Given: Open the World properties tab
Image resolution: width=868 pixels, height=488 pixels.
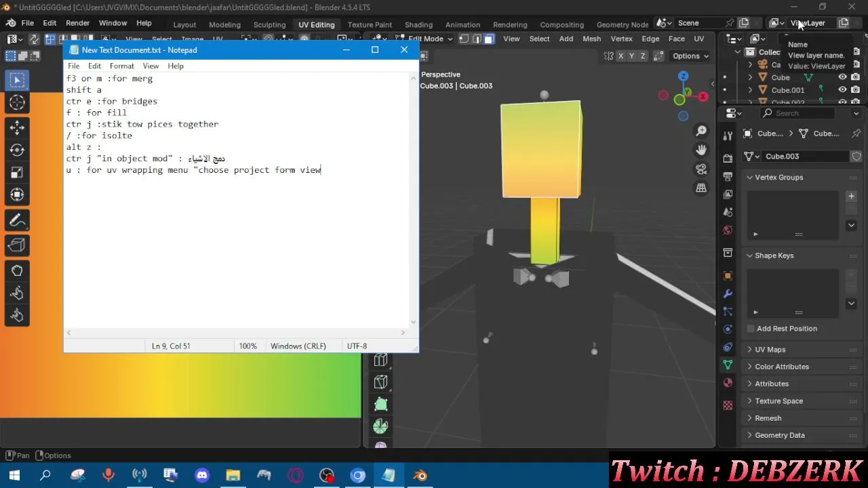Looking at the screenshot, I should click(728, 230).
